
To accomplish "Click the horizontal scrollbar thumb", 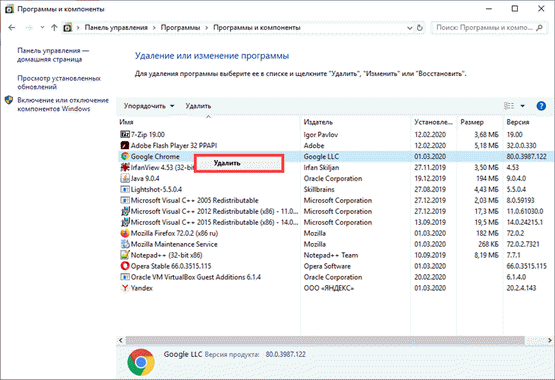I will (x=325, y=340).
